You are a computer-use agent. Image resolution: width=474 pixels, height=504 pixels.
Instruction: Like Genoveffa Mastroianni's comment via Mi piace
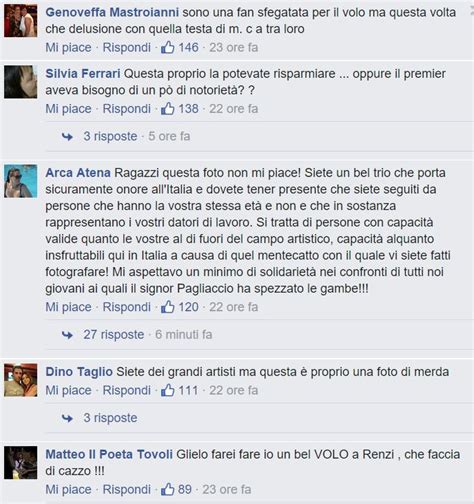point(68,47)
